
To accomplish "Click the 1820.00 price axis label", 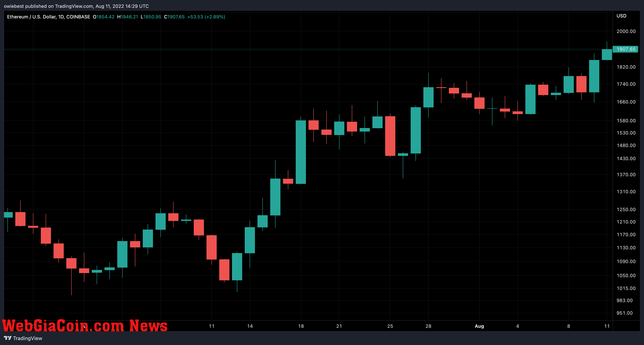I will (x=626, y=67).
